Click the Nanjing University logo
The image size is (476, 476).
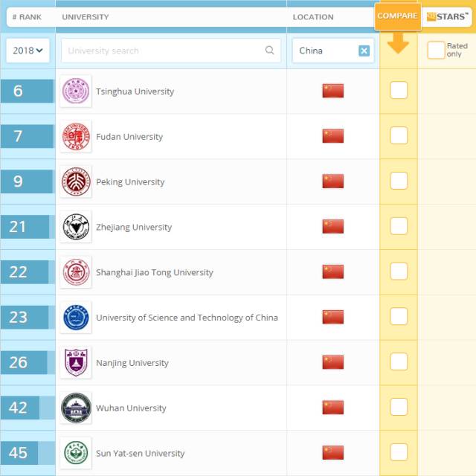tap(76, 362)
